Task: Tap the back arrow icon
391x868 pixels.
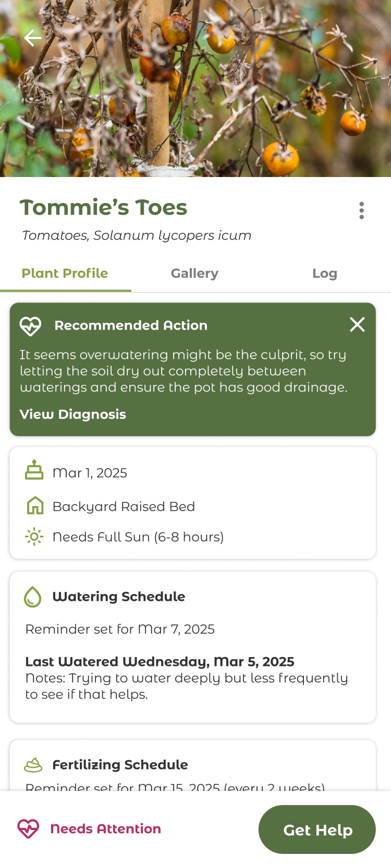Action: pyautogui.click(x=32, y=38)
